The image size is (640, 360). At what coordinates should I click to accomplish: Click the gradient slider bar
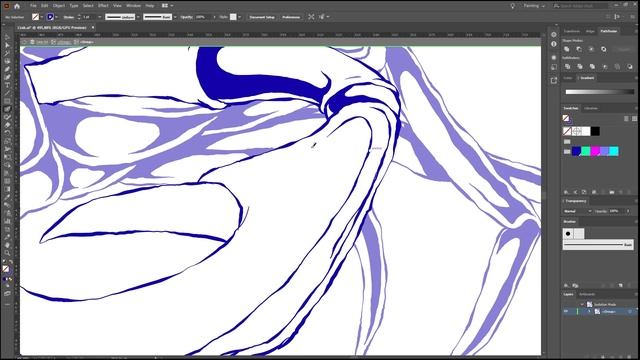click(600, 92)
